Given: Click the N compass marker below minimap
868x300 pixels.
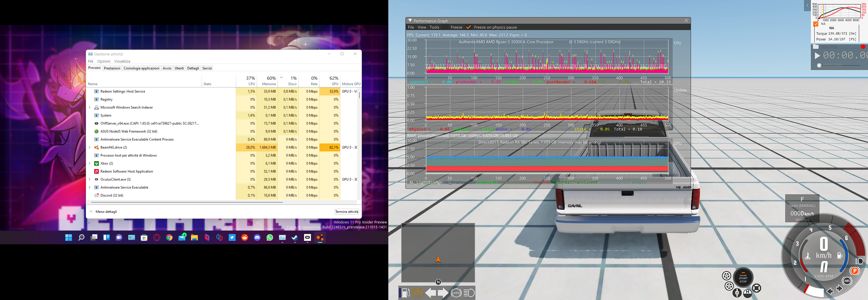Looking at the screenshot, I should point(438,282).
